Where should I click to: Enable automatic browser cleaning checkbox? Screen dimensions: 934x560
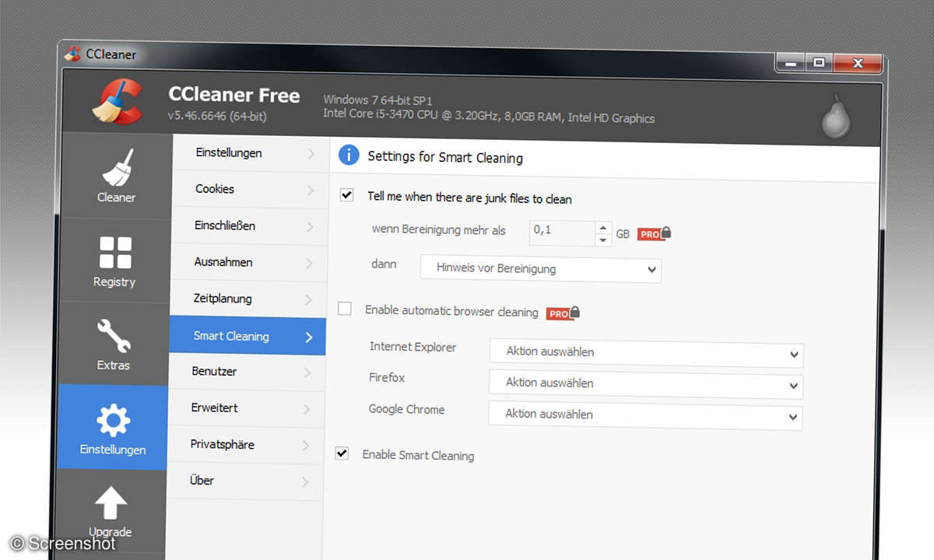click(344, 309)
